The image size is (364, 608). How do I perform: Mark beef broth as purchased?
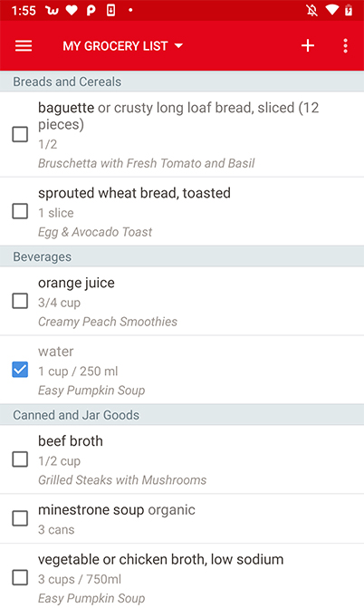(x=20, y=459)
